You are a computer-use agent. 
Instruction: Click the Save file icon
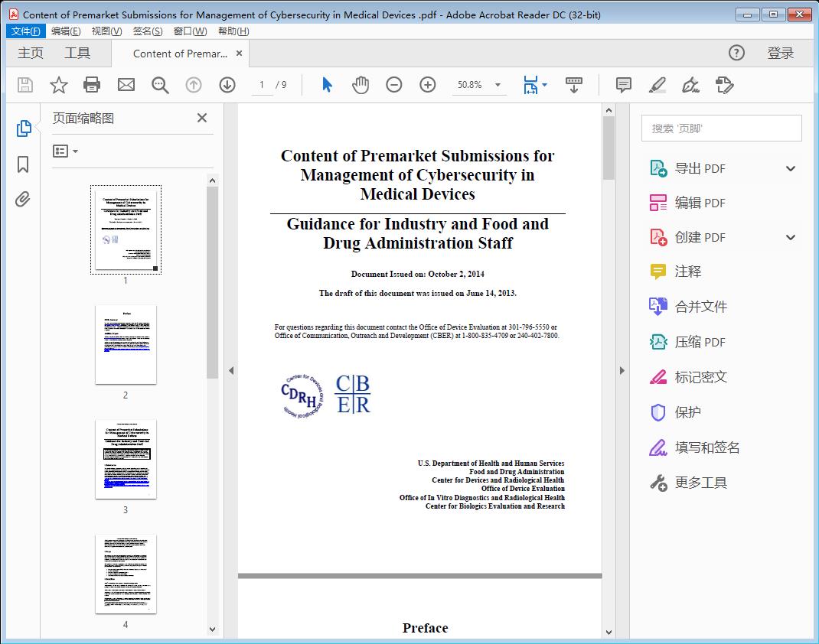click(x=24, y=85)
